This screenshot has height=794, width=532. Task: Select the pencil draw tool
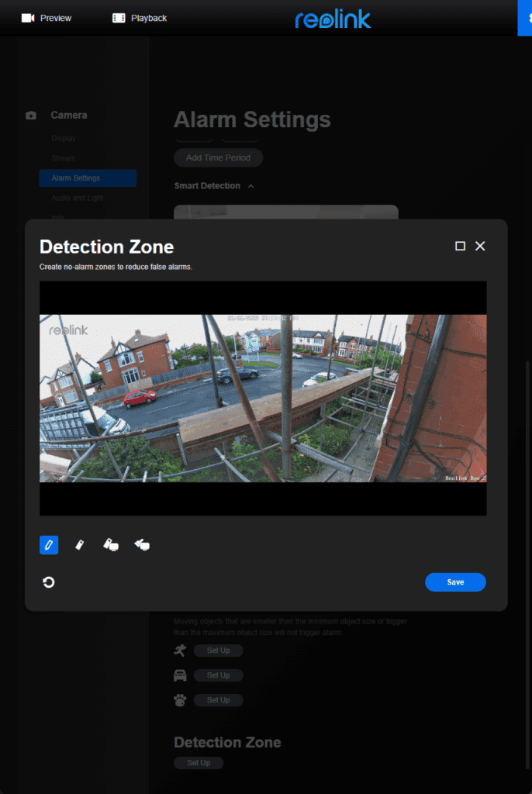tap(49, 545)
